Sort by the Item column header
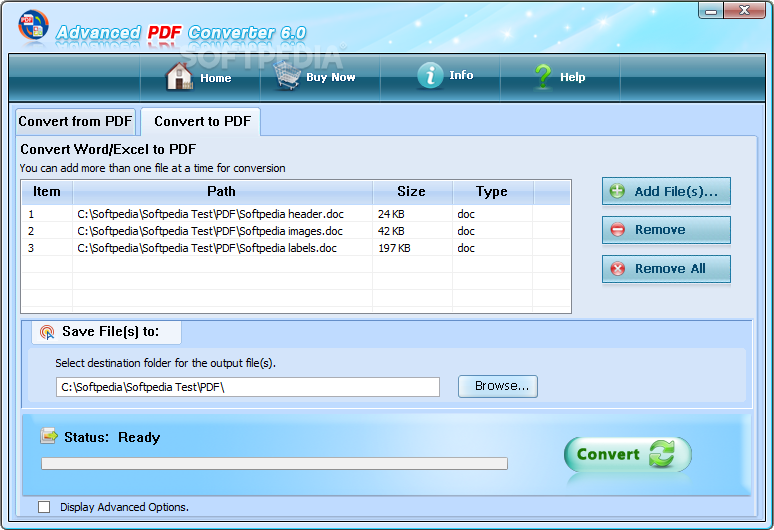 pos(47,191)
